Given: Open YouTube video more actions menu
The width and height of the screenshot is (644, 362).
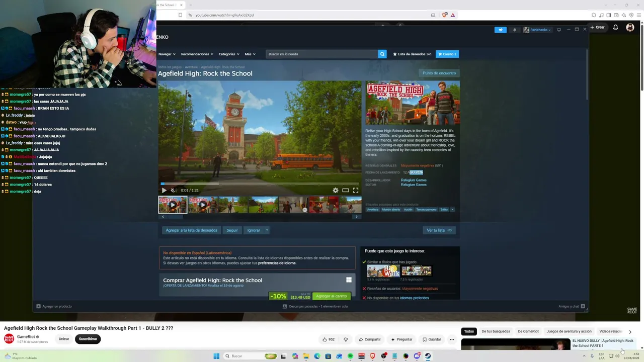Looking at the screenshot, I should [452, 339].
